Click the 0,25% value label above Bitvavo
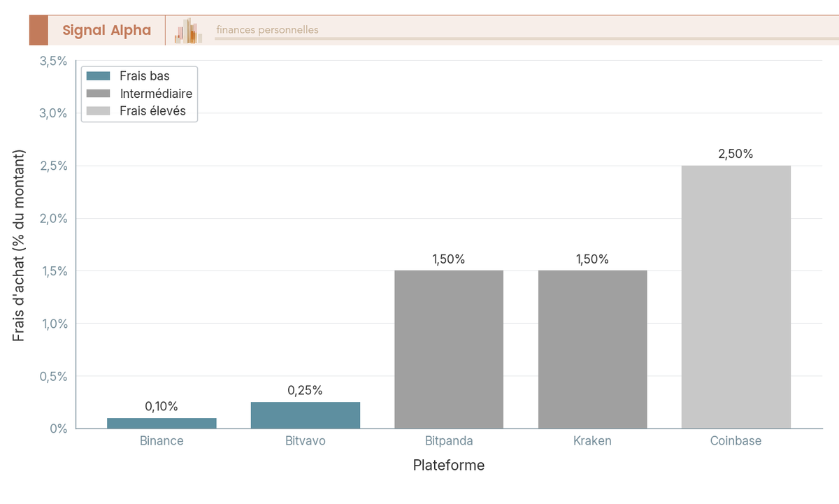Viewport: 839px width, 504px height. click(306, 391)
